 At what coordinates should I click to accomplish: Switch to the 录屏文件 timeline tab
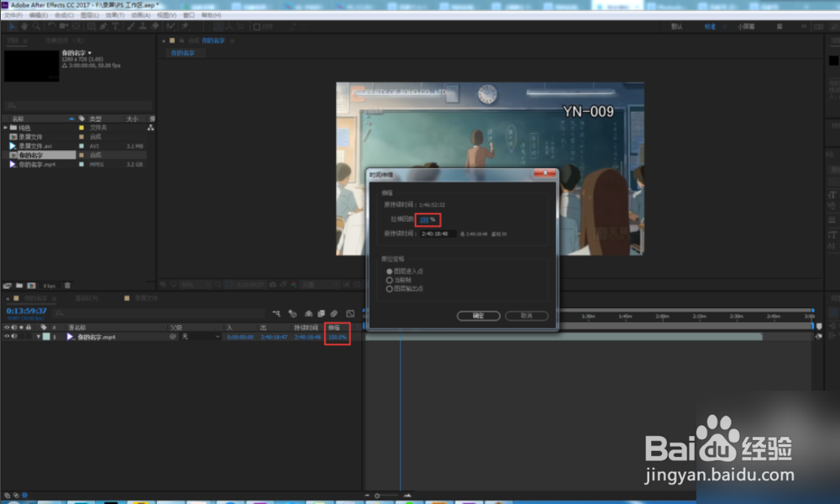(x=145, y=298)
